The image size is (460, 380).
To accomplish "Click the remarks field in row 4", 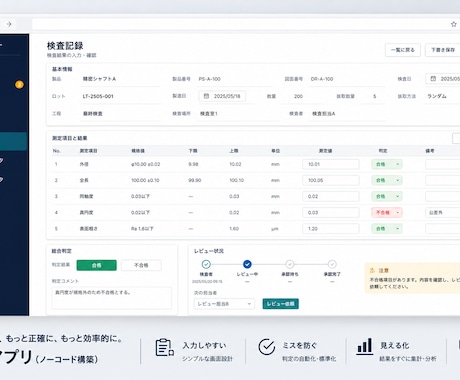I will pos(443,212).
